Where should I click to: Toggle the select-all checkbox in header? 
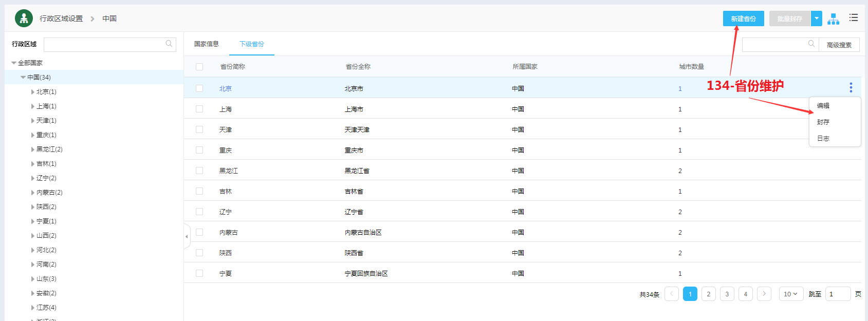click(x=199, y=67)
